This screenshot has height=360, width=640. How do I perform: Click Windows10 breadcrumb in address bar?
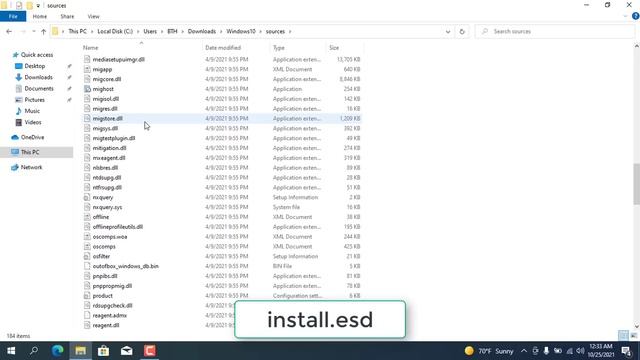(241, 31)
